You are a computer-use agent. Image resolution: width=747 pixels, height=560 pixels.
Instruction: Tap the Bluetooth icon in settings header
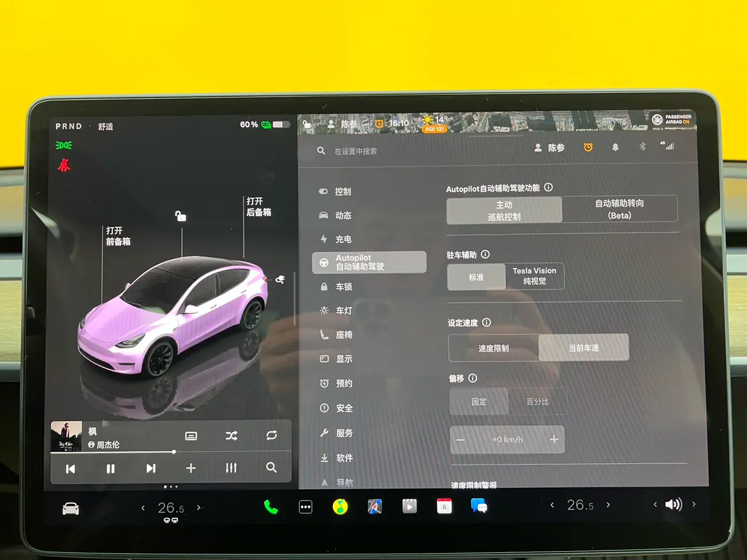(x=642, y=147)
